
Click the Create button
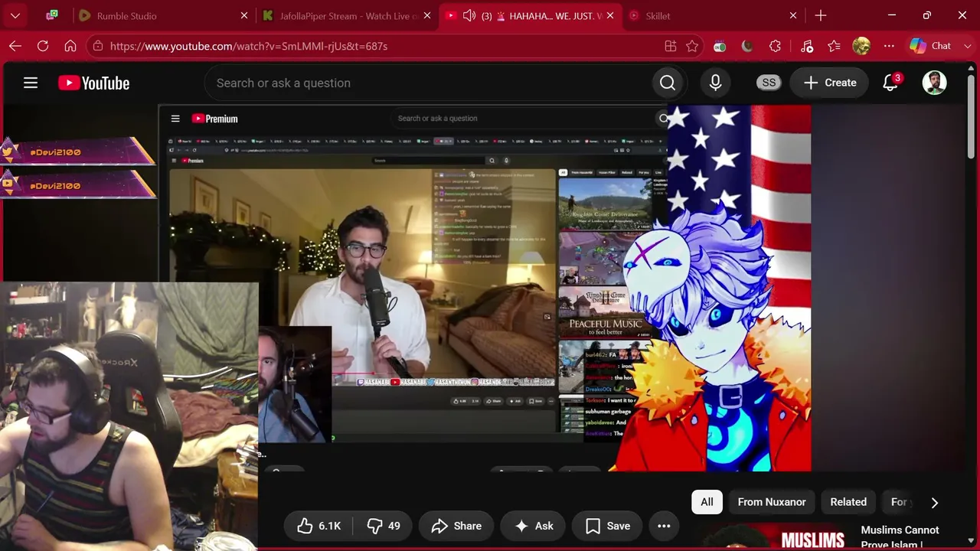[x=830, y=83]
